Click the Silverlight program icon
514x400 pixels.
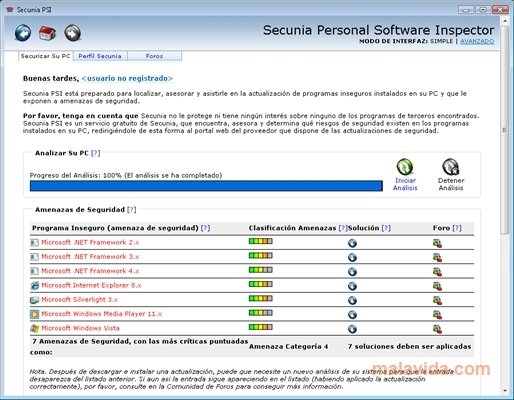(x=34, y=300)
